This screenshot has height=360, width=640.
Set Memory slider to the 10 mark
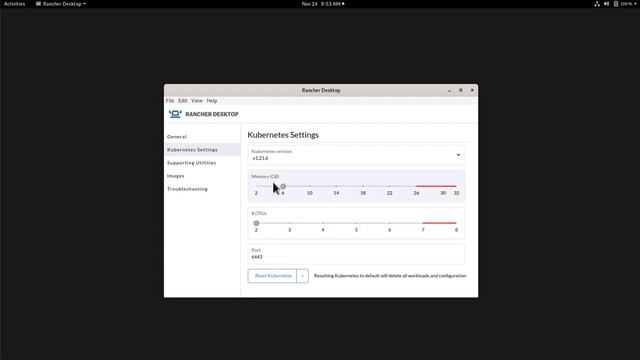click(310, 187)
